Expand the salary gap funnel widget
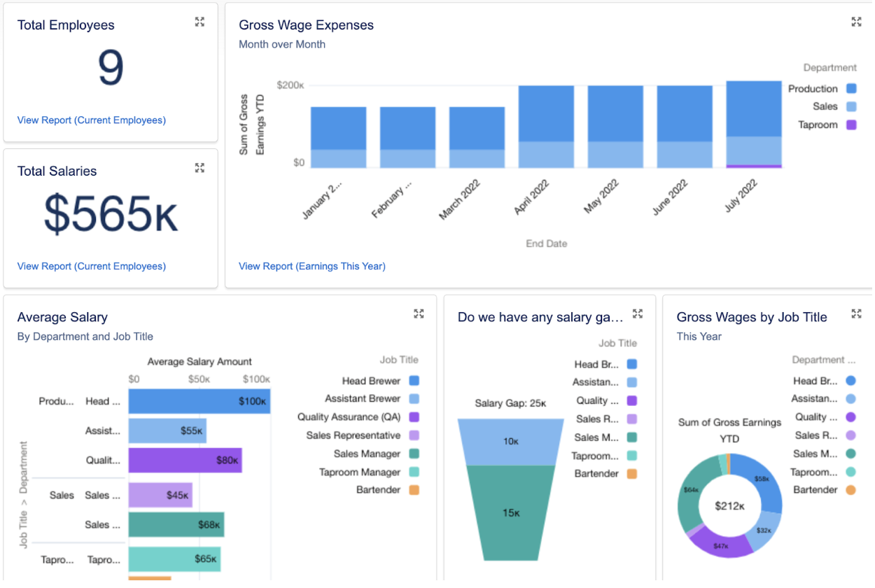Image resolution: width=875 pixels, height=588 pixels. [638, 314]
